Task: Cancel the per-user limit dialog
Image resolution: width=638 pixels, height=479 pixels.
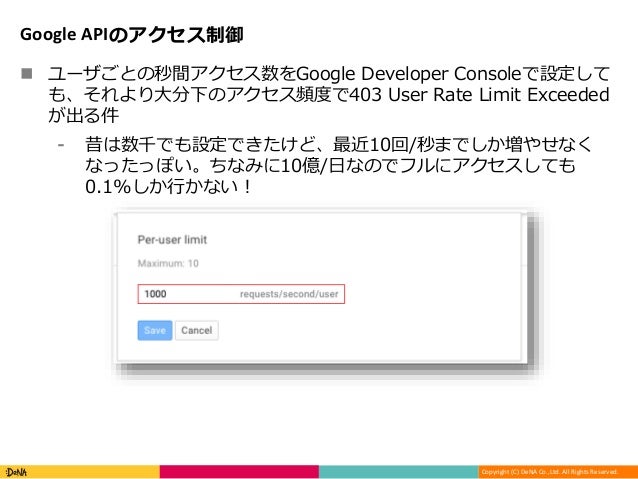Action: tap(197, 330)
